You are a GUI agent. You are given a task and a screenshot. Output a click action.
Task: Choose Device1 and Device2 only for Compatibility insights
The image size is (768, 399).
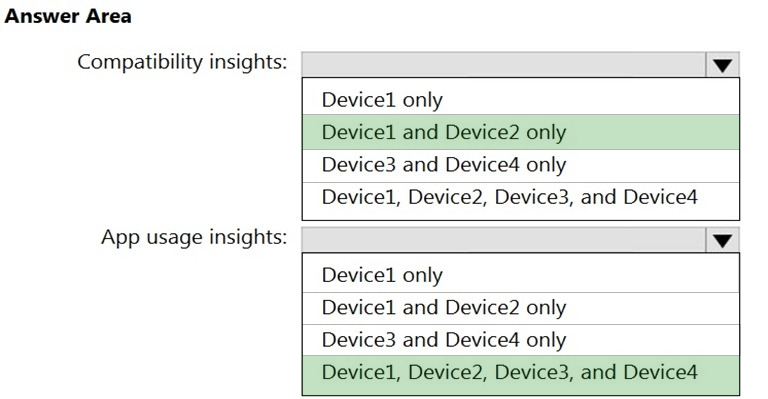tap(521, 132)
